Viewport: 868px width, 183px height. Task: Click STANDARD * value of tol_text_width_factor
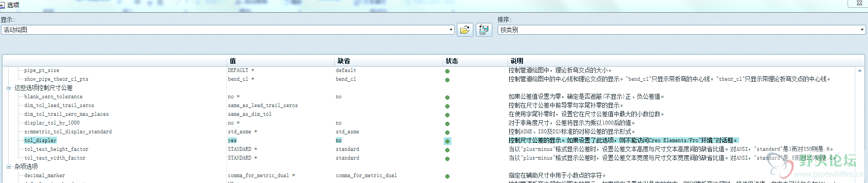point(243,158)
